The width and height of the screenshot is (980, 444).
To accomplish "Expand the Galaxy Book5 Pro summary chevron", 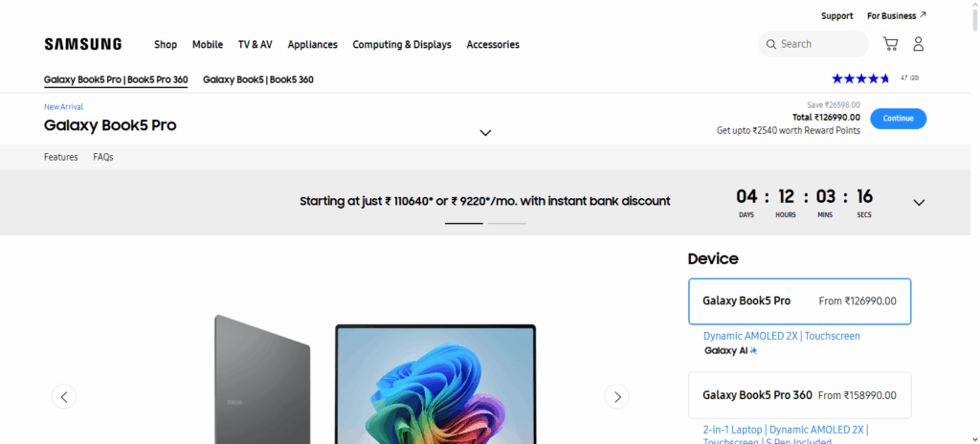I will (485, 133).
